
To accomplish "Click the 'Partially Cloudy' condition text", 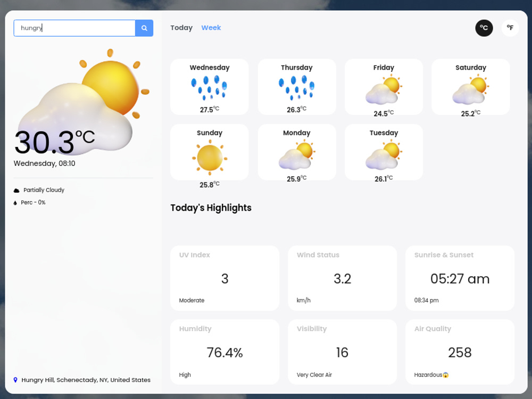I will pyautogui.click(x=44, y=190).
